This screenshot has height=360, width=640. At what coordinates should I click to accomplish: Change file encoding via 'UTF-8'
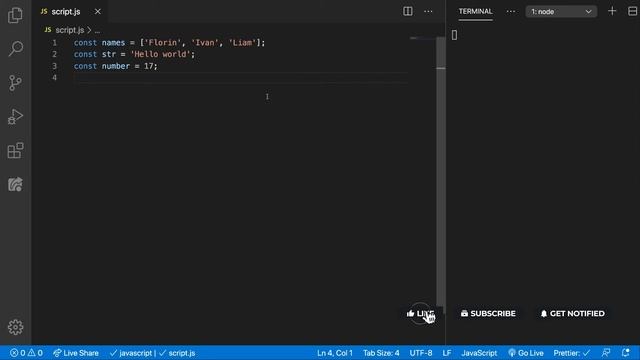421,353
